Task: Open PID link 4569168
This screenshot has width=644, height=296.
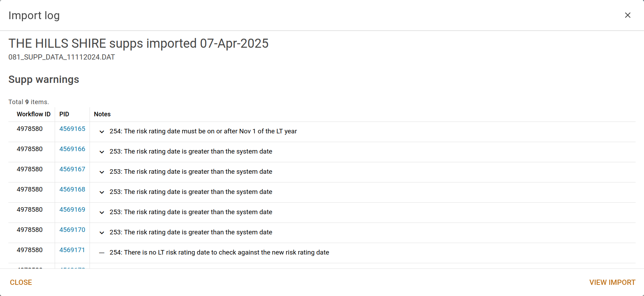Action: point(72,189)
